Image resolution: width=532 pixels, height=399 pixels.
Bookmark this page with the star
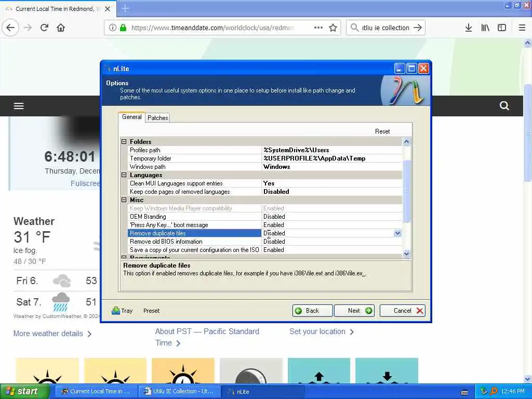[333, 28]
